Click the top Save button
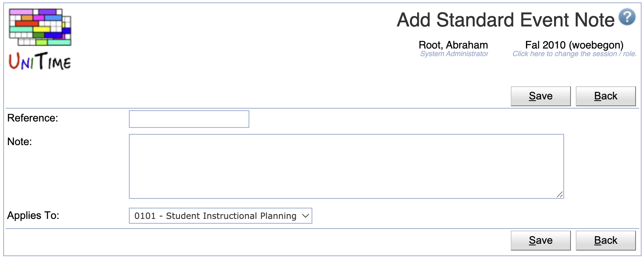The height and width of the screenshot is (259, 644). (x=540, y=96)
